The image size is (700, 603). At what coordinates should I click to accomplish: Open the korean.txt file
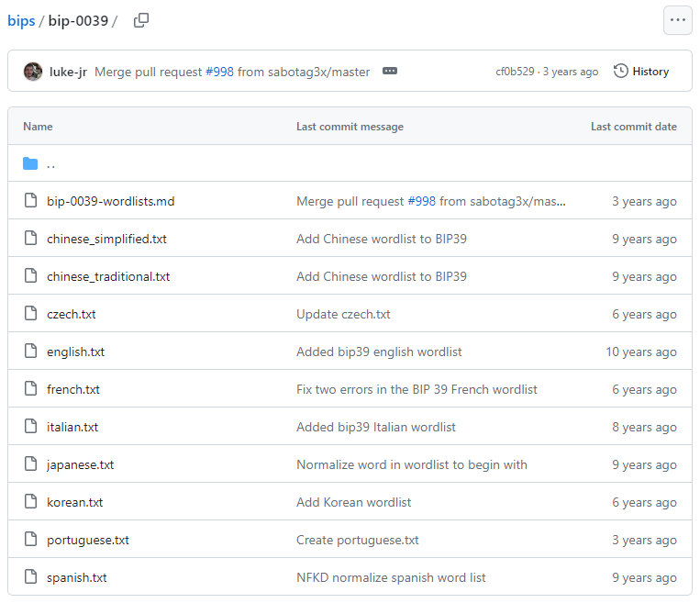(x=74, y=503)
